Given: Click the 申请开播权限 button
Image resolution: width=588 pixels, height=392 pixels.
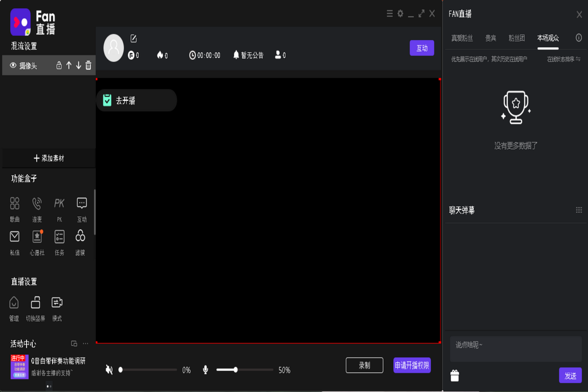Looking at the screenshot, I should 411,365.
